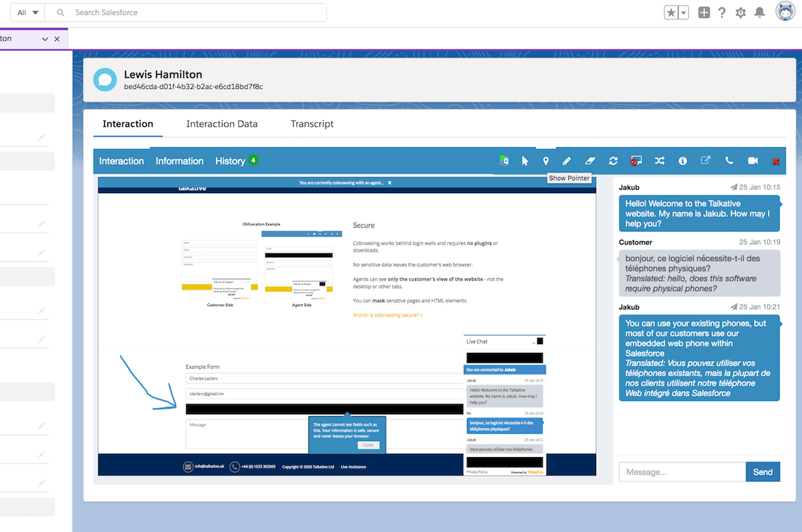Viewport: 802px width, 532px height.
Task: Open the 'Is cobrowsing secure?' article link
Action: 388,315
